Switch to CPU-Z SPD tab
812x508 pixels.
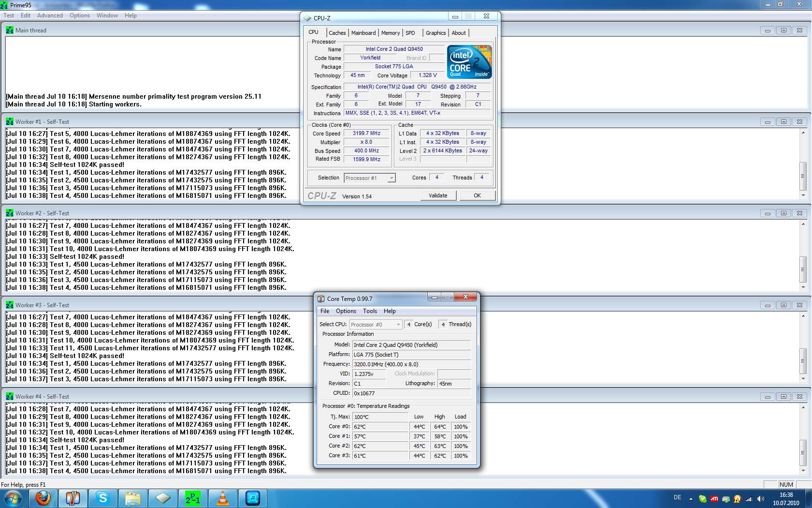coord(410,33)
